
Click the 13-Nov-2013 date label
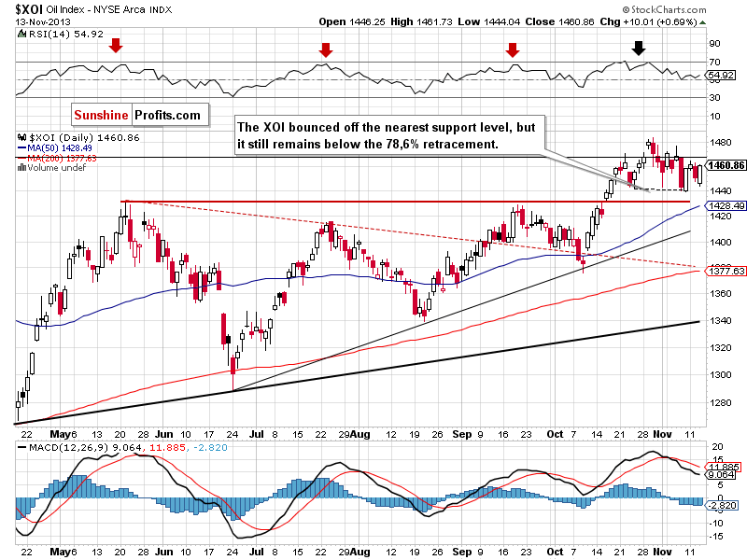[43, 21]
